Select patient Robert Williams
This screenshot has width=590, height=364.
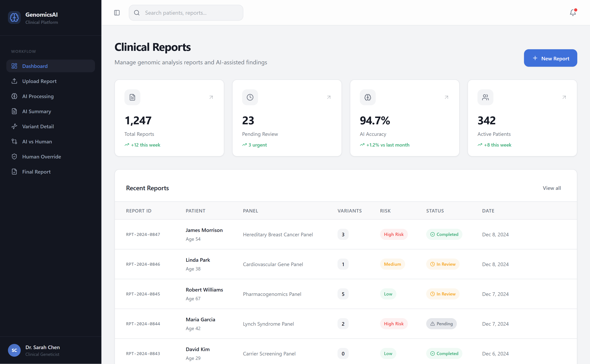(204, 290)
